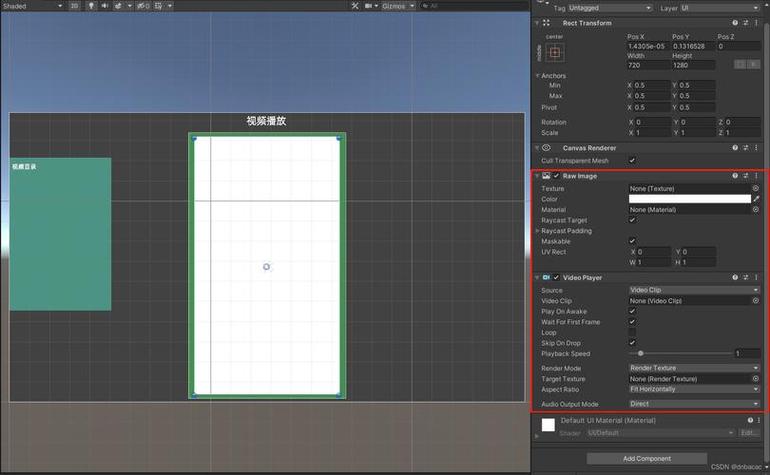770x475 pixels.
Task: Pick color with the eyedropper icon
Action: [756, 198]
